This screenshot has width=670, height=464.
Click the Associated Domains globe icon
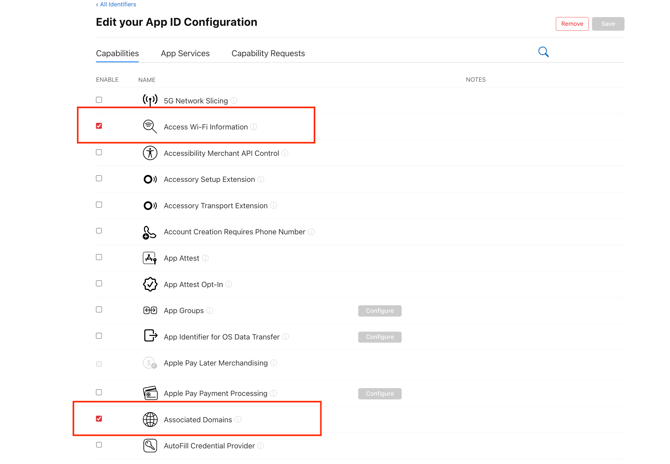point(150,420)
